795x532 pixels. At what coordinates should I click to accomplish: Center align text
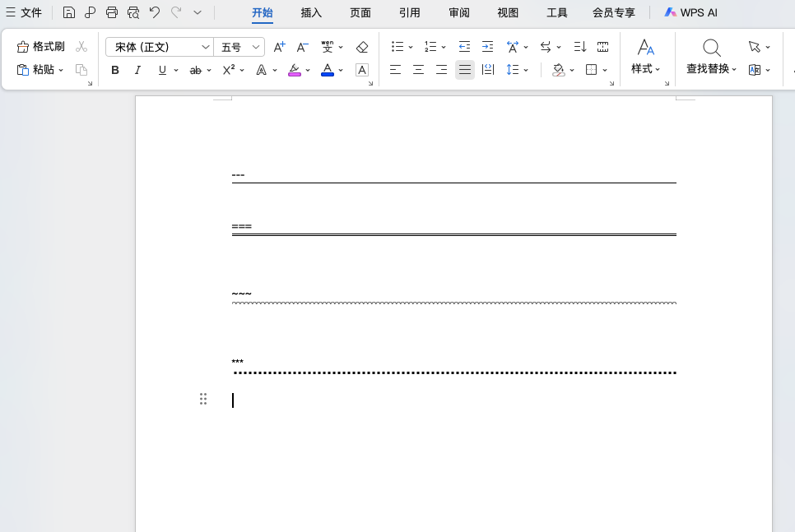point(418,70)
